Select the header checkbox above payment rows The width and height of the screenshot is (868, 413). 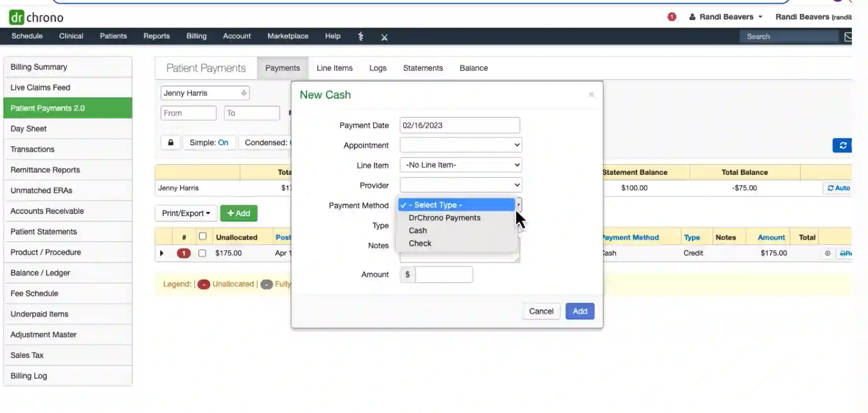pyautogui.click(x=203, y=236)
